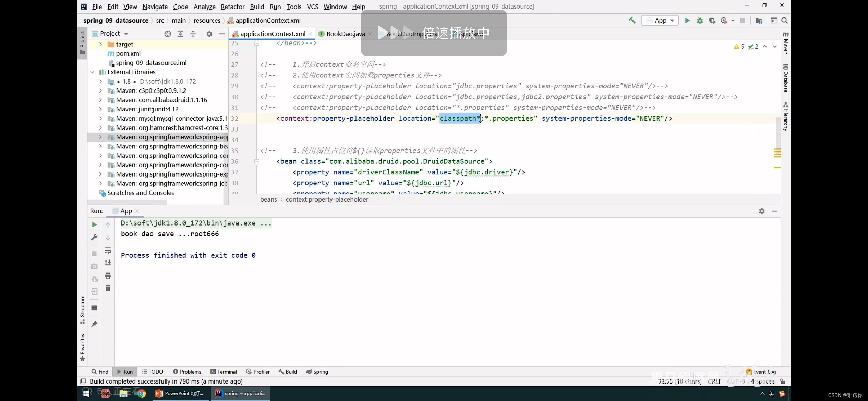
Task: Toggle the Project side tab
Action: (x=82, y=43)
